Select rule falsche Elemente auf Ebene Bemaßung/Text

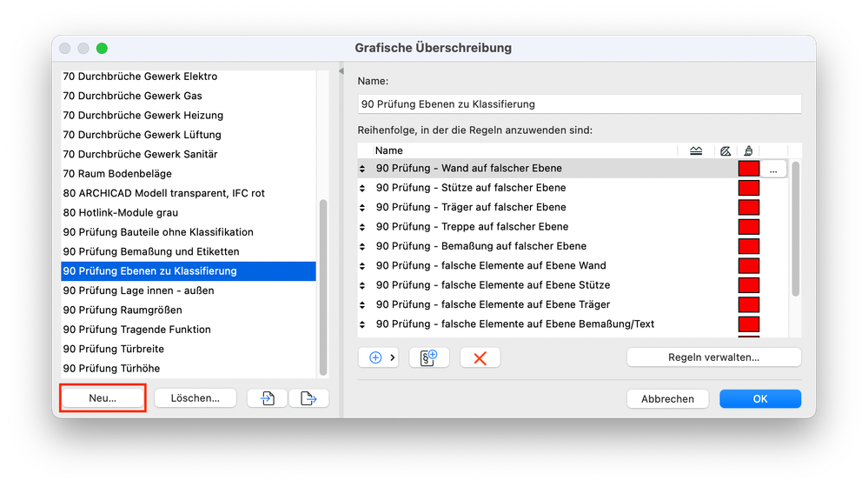(x=573, y=324)
